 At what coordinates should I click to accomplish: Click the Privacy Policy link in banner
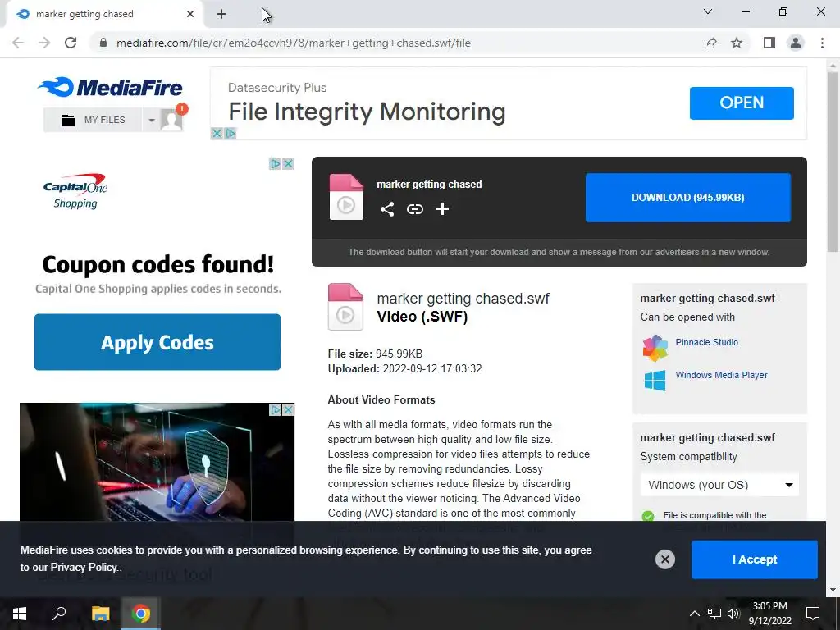(x=84, y=568)
